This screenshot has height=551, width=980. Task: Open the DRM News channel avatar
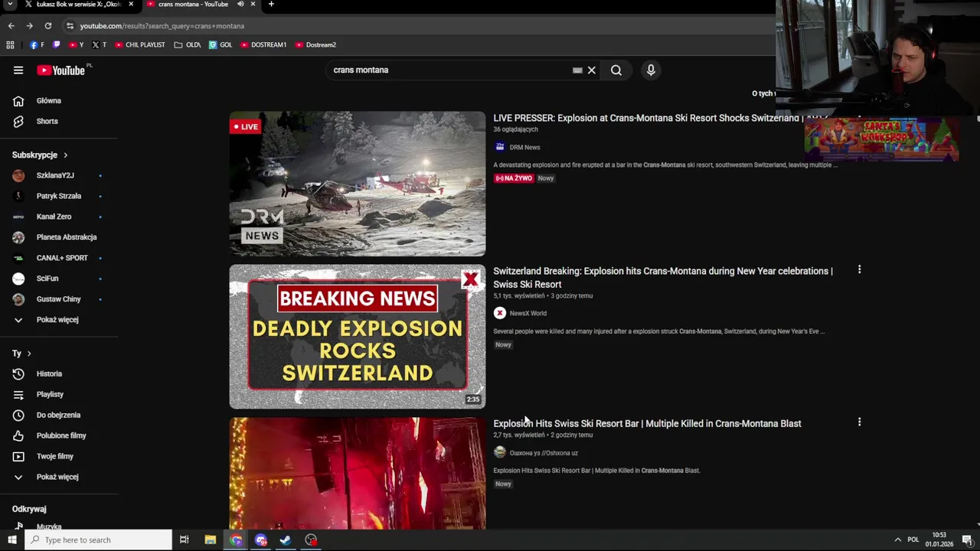500,147
